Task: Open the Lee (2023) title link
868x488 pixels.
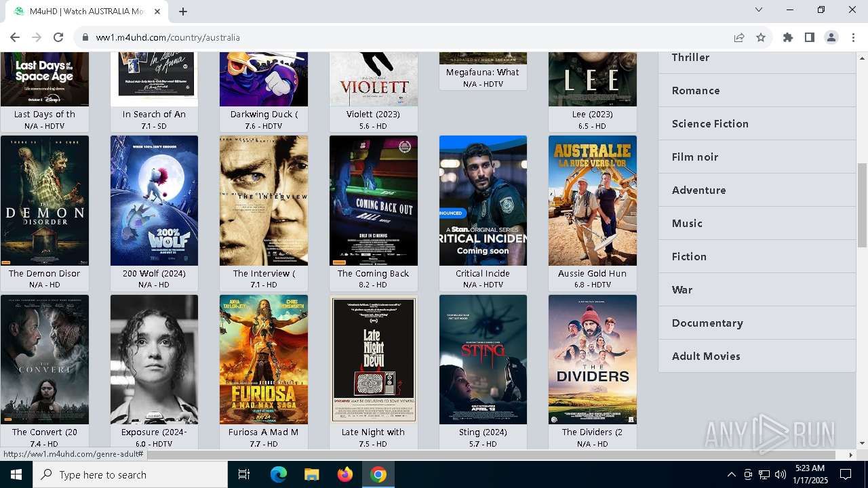Action: (593, 115)
